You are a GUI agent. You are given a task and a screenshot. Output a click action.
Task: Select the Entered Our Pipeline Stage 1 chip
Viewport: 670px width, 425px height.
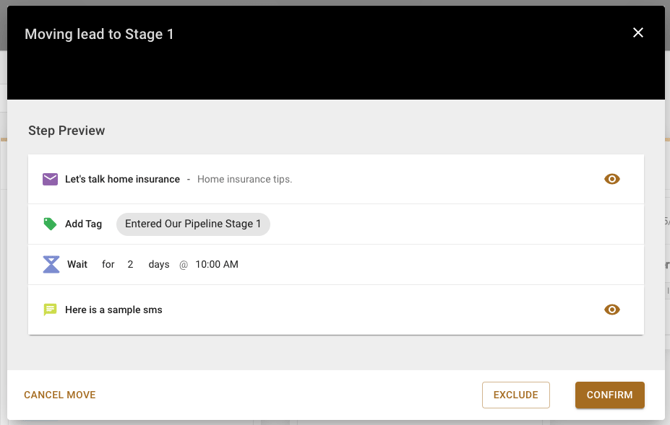click(193, 224)
